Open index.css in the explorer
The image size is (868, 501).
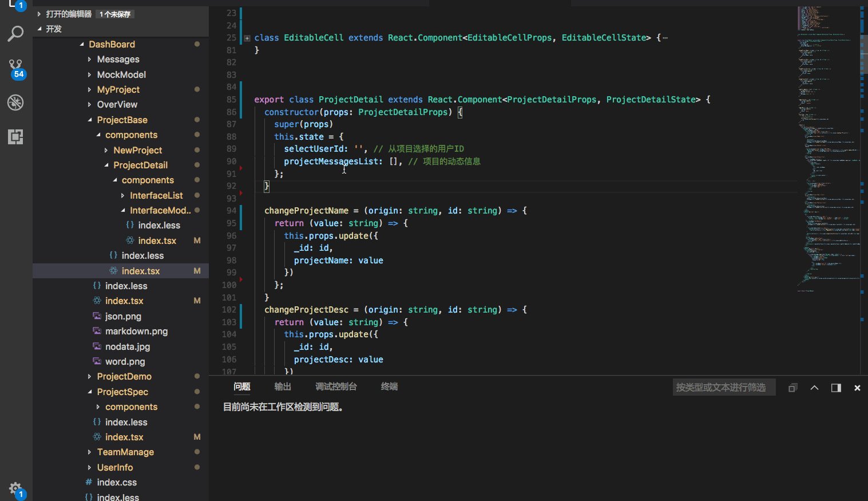click(117, 482)
